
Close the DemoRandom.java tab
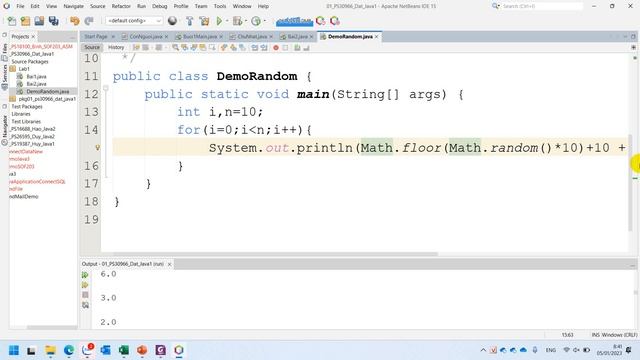click(x=376, y=36)
